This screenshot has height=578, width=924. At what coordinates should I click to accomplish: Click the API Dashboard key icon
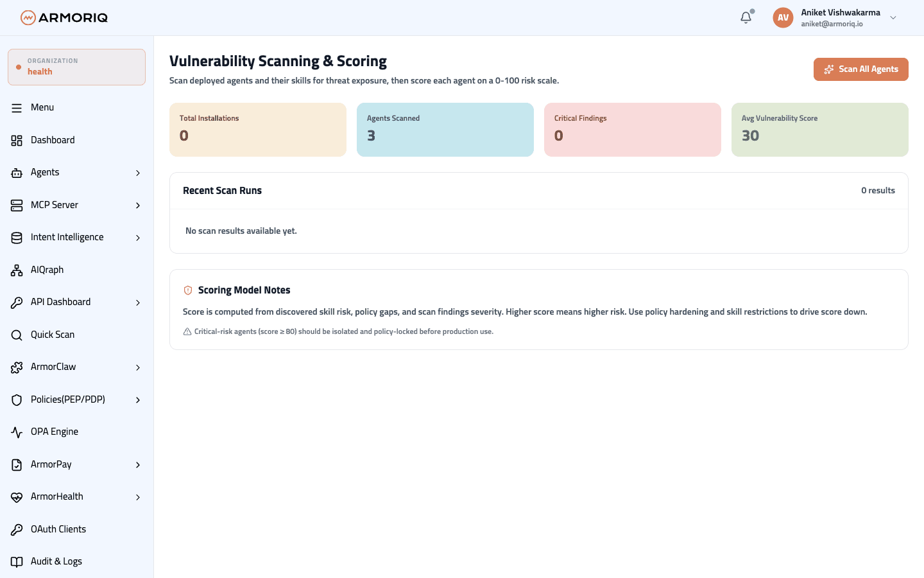point(17,302)
